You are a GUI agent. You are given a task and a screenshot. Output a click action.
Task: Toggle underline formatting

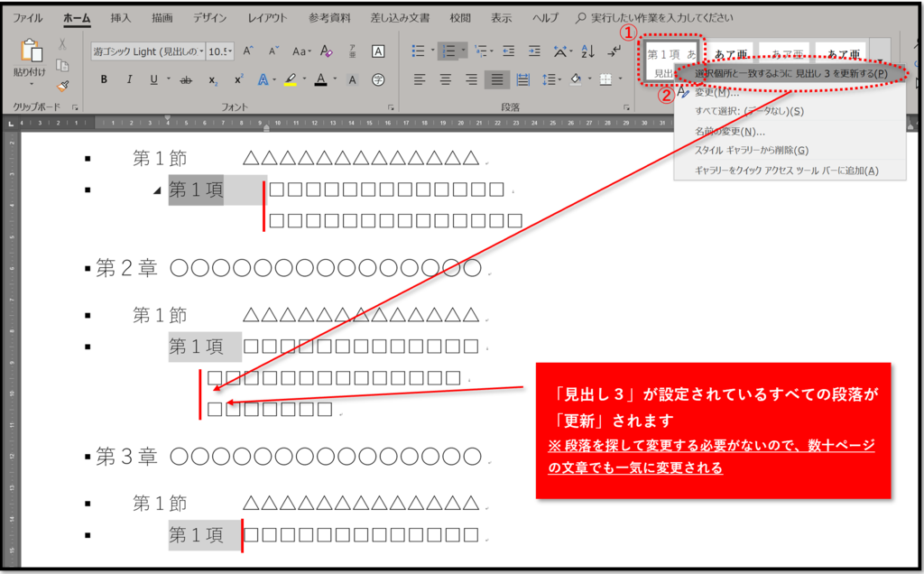[x=153, y=79]
